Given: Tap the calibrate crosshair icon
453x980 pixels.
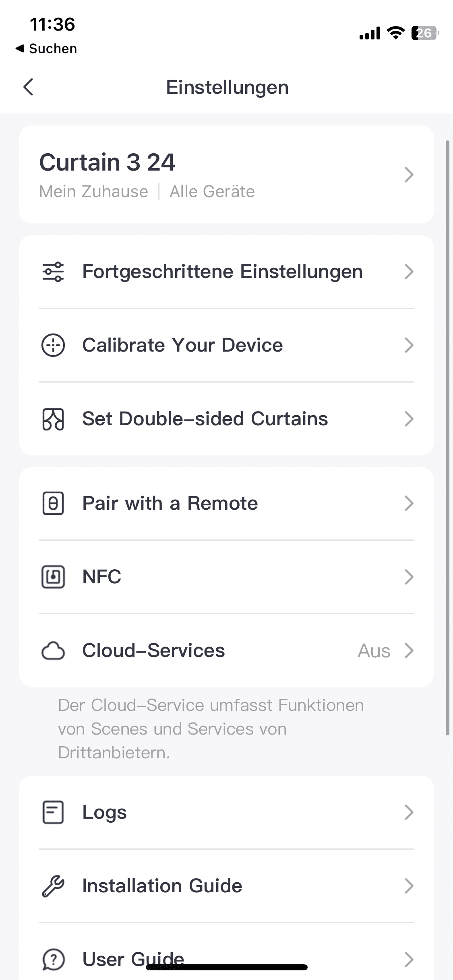Looking at the screenshot, I should point(53,345).
